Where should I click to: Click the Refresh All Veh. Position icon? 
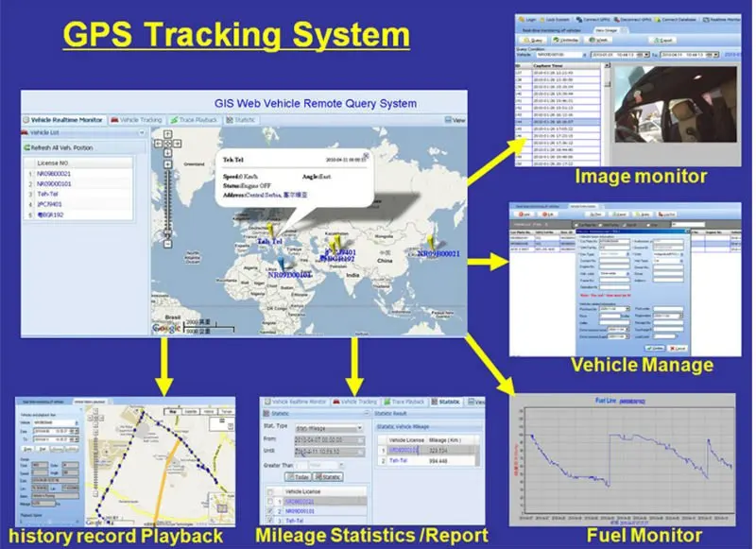point(27,148)
